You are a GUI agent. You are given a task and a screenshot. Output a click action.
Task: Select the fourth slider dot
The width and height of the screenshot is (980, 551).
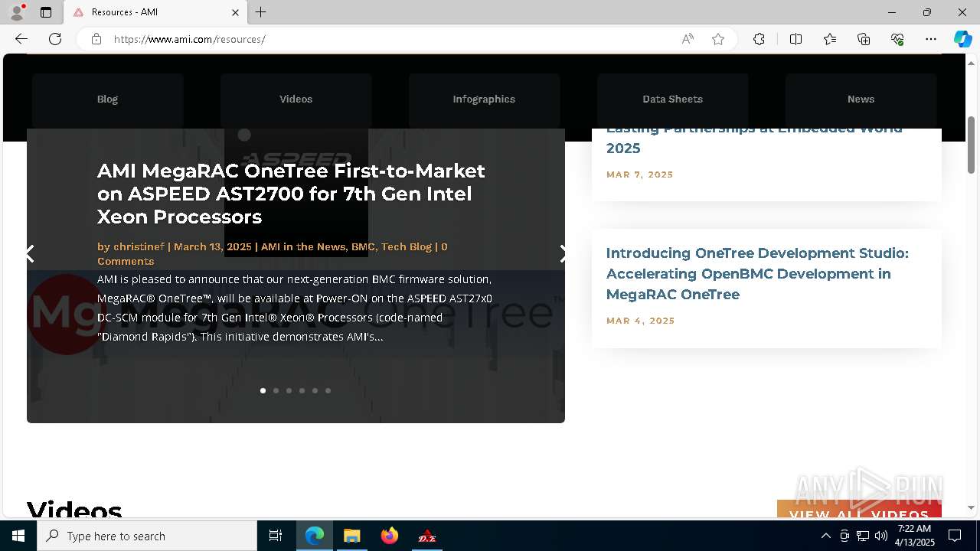click(302, 390)
